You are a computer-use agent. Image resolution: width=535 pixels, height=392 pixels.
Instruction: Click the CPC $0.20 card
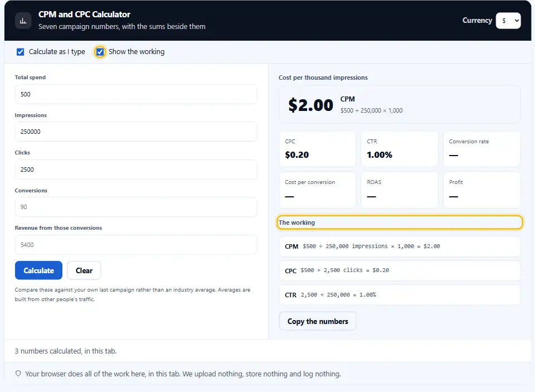[318, 149]
